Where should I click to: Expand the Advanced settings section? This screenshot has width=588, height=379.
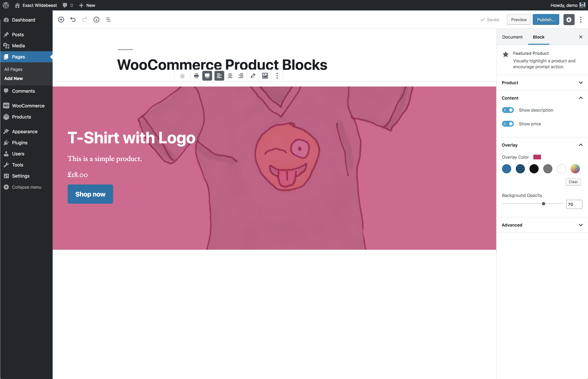[x=541, y=225]
